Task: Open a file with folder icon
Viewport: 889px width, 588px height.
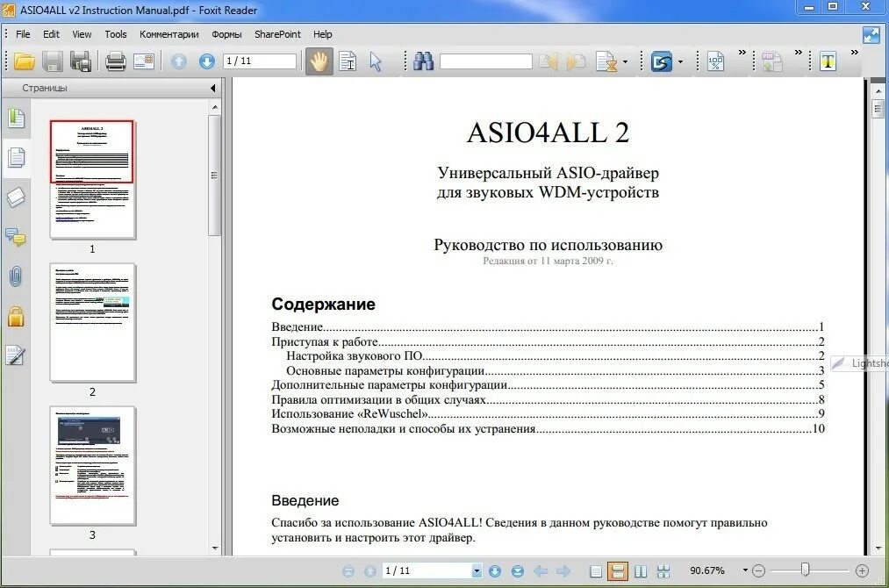Action: point(24,61)
